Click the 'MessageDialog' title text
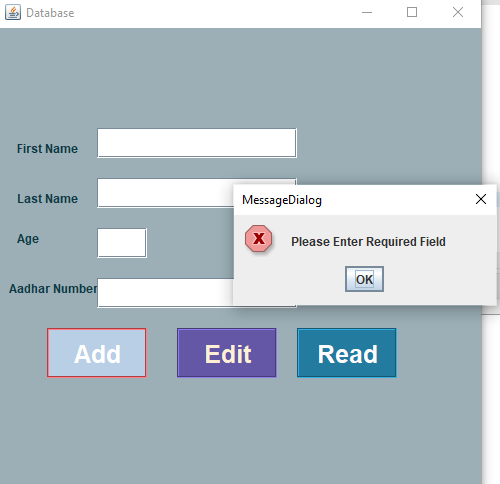The width and height of the screenshot is (500, 484). pyautogui.click(x=282, y=200)
